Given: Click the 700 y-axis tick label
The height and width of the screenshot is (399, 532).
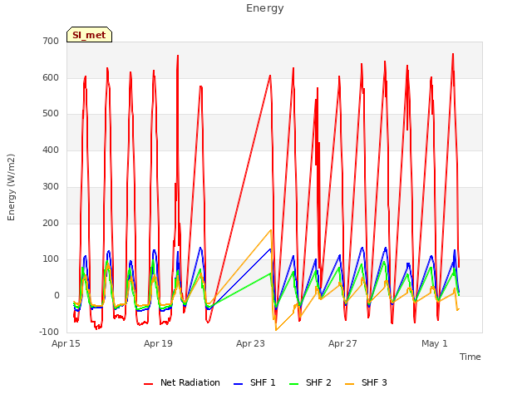Looking at the screenshot, I should pos(51,42).
